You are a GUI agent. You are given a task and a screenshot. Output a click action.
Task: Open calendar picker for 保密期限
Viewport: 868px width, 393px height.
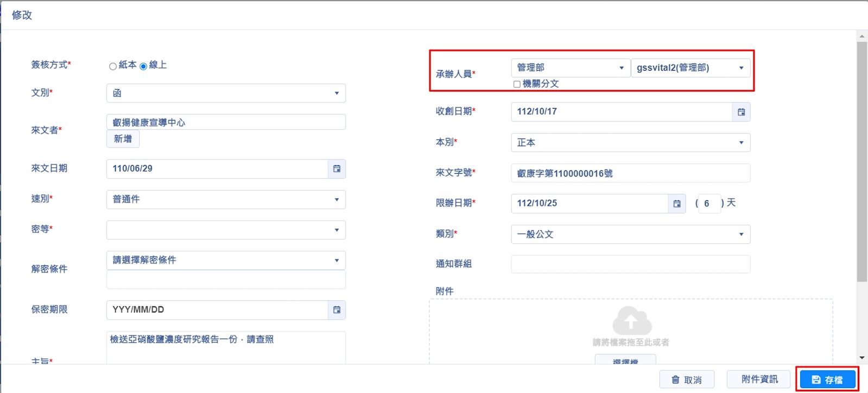click(x=337, y=310)
